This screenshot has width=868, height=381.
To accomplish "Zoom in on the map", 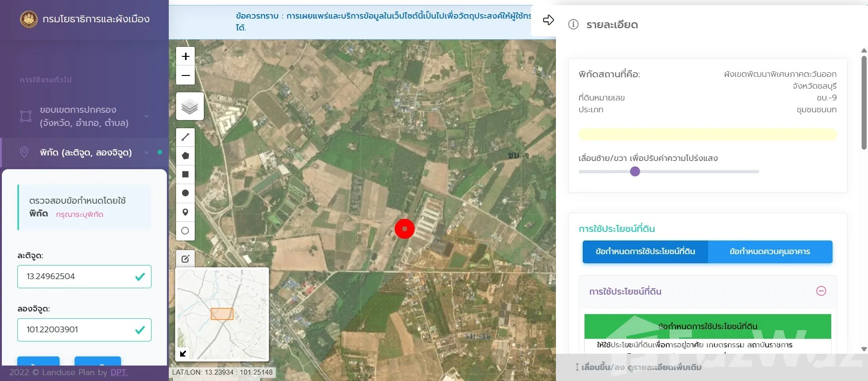I will pyautogui.click(x=186, y=56).
